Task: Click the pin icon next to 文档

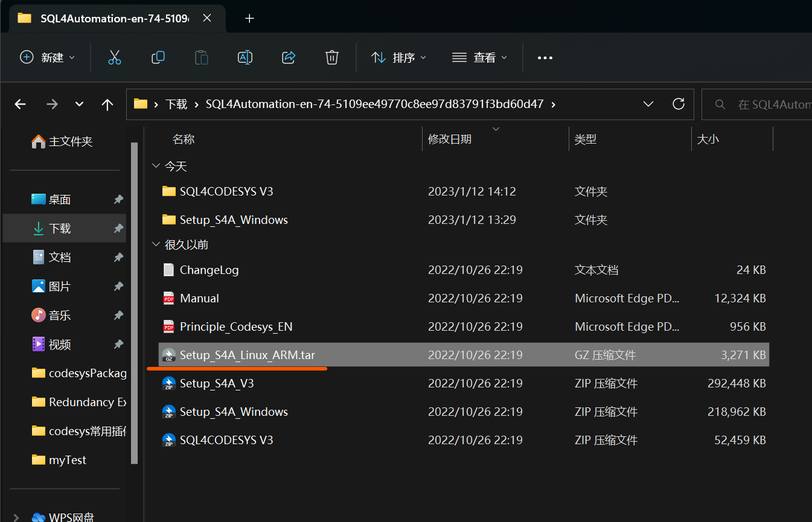Action: pyautogui.click(x=118, y=257)
